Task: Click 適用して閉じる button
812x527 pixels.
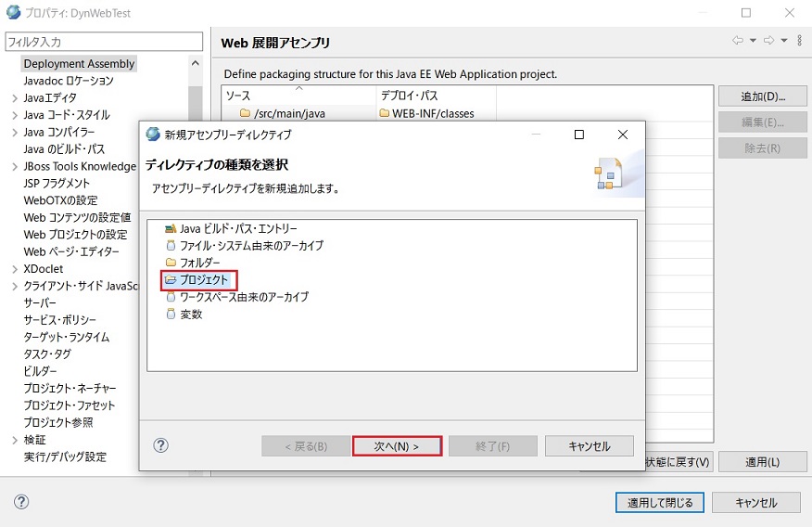Action: tap(660, 503)
